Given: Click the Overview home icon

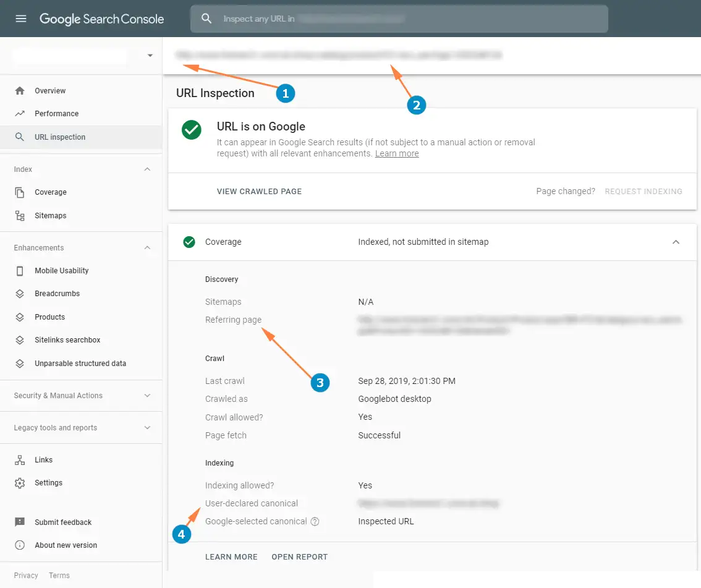Looking at the screenshot, I should 20,91.
